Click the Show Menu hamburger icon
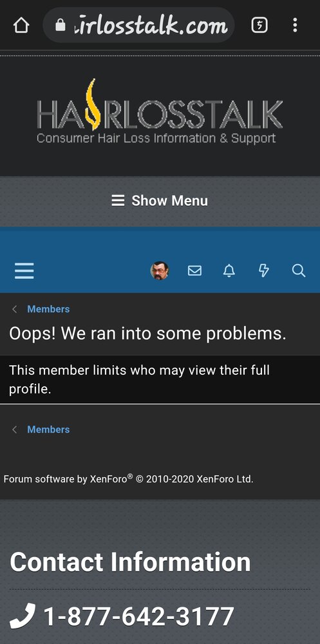 (118, 201)
